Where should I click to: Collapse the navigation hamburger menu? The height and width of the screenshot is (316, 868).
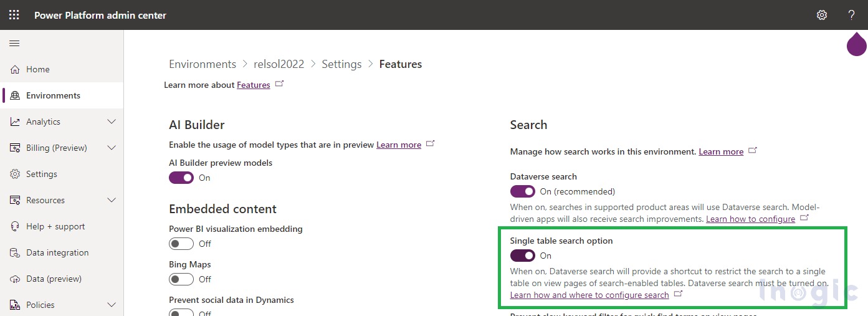coord(14,43)
